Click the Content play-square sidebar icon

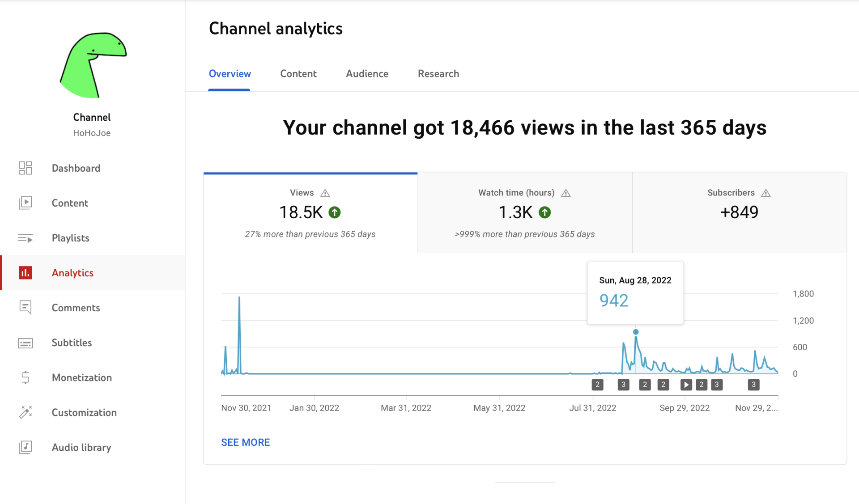(26, 203)
